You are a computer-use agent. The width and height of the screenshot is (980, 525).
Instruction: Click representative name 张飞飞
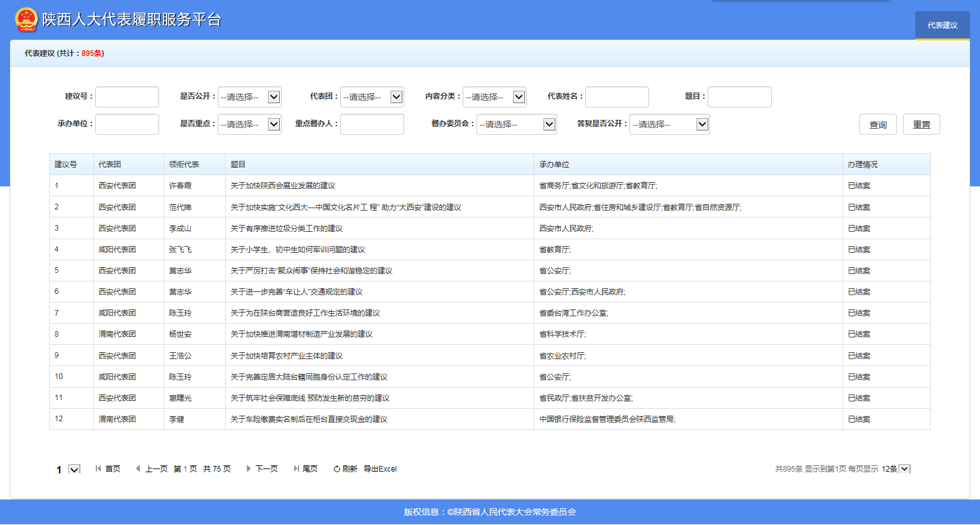(180, 250)
